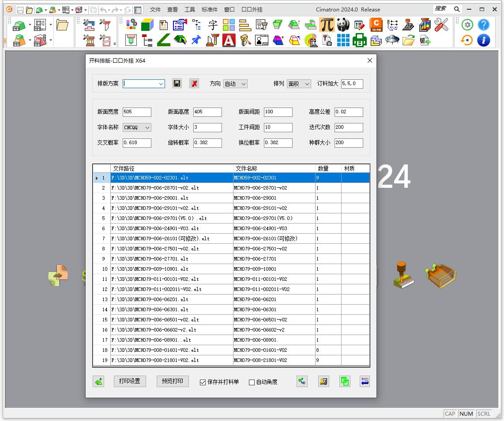
Task: Uncheck the 保存并打料单 checkbox
Action: click(x=203, y=382)
